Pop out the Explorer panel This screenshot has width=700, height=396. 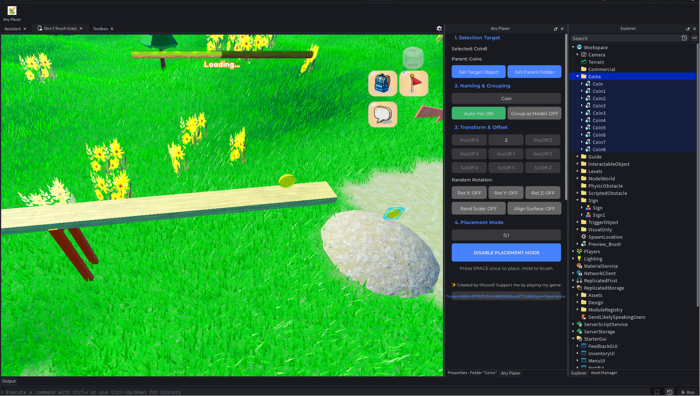click(688, 29)
